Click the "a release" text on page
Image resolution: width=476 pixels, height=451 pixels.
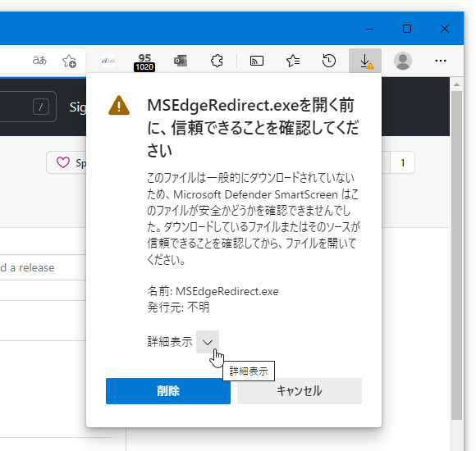(32, 268)
